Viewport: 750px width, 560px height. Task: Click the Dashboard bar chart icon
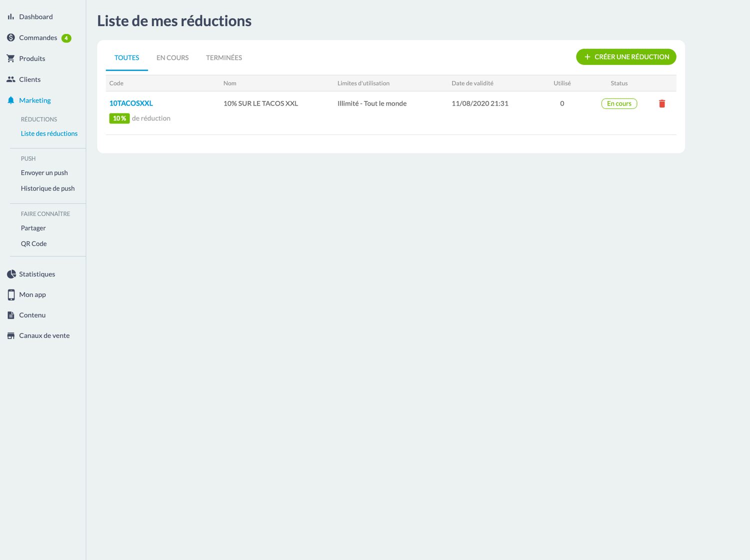pos(10,17)
